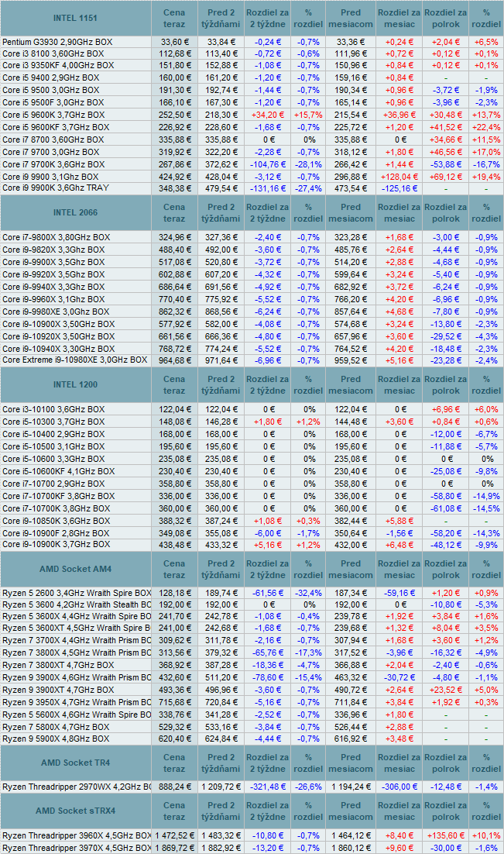Screen dimensions: 504x854
Task: Select Core i5 9600K 3,7GHz BOX
Action: tap(53, 115)
